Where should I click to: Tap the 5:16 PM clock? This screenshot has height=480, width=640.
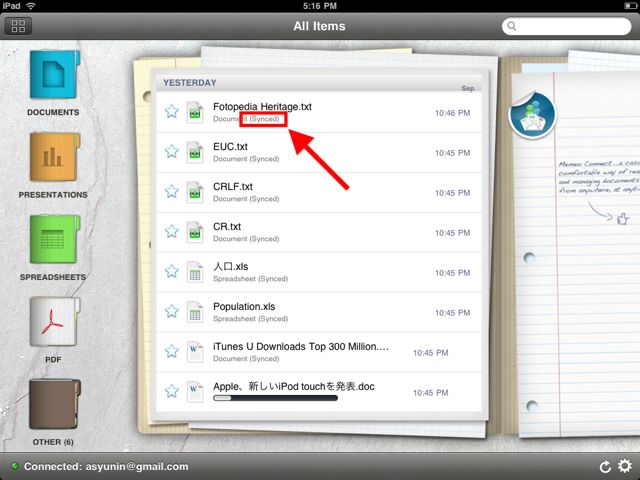320,6
